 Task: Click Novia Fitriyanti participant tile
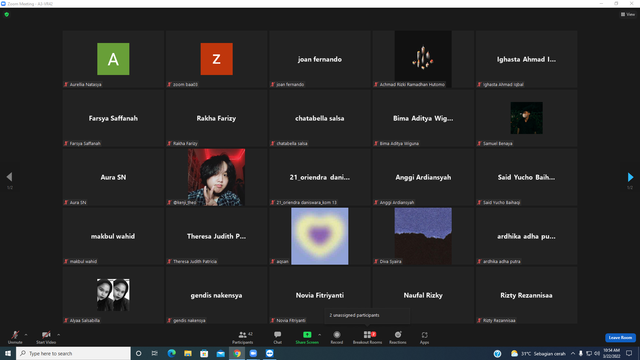click(x=320, y=295)
